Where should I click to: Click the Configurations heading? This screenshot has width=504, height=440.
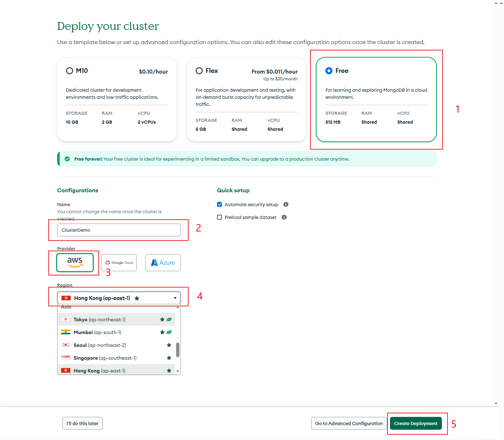pyautogui.click(x=77, y=191)
